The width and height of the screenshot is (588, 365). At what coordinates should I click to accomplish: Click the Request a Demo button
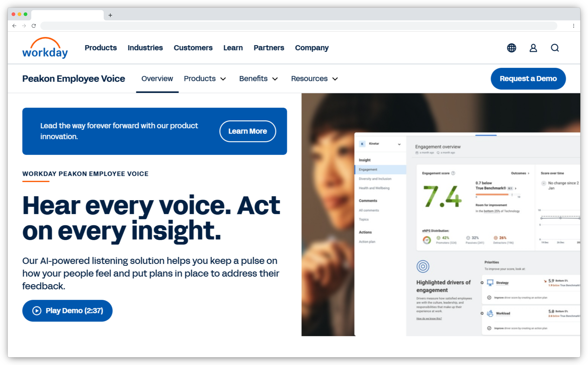click(x=528, y=79)
